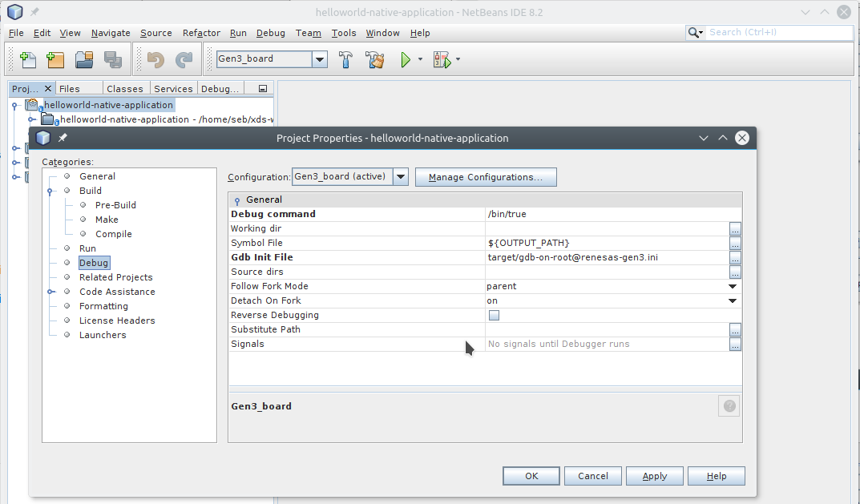
Task: Collapse the General properties section
Action: [237, 201]
